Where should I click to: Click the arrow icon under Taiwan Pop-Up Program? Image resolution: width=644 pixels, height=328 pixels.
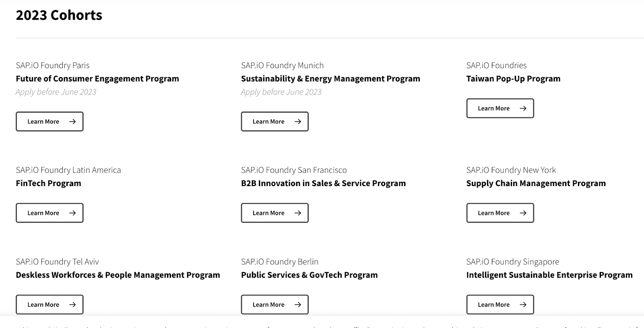tap(523, 108)
